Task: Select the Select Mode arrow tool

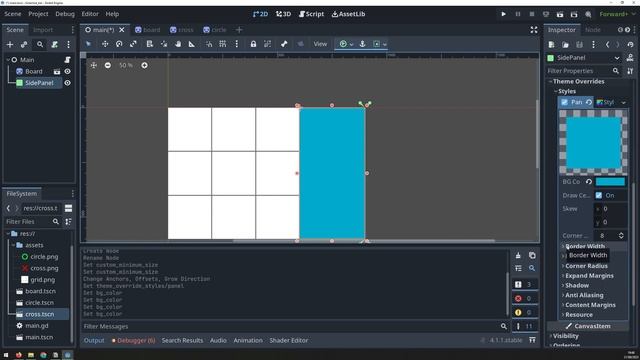Action: [x=88, y=44]
